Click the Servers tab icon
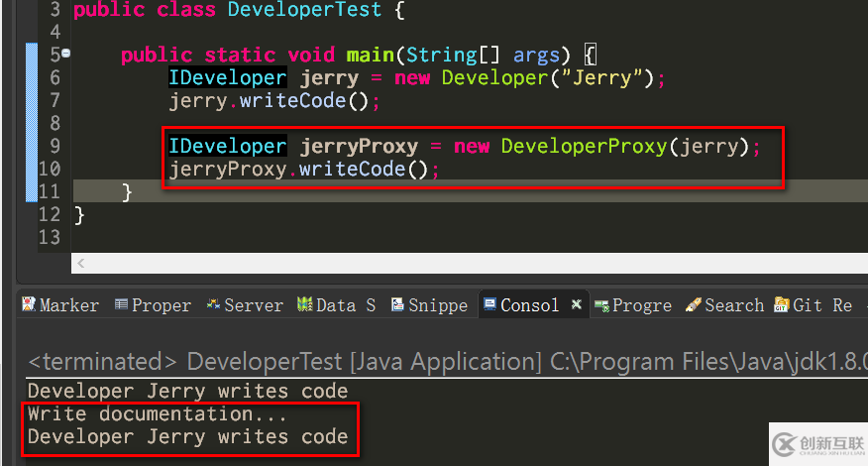This screenshot has width=868, height=466. coord(213,303)
